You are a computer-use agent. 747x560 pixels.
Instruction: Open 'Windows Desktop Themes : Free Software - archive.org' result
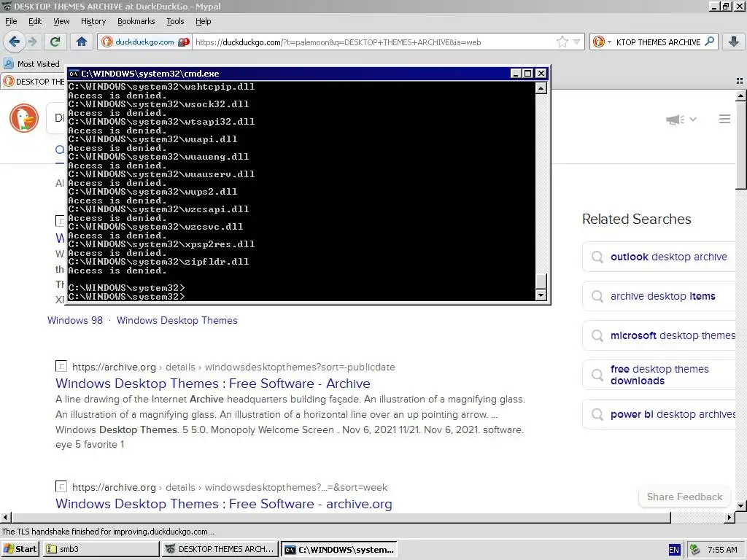point(223,504)
